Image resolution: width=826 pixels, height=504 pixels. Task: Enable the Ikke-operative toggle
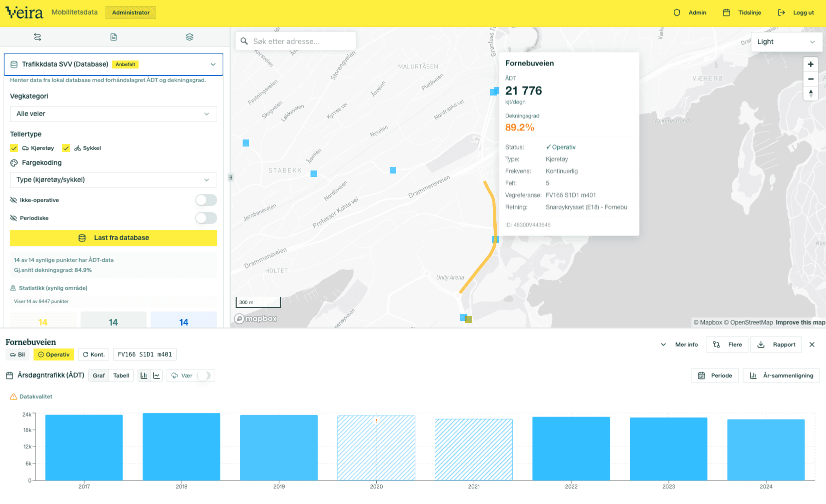[x=206, y=200]
